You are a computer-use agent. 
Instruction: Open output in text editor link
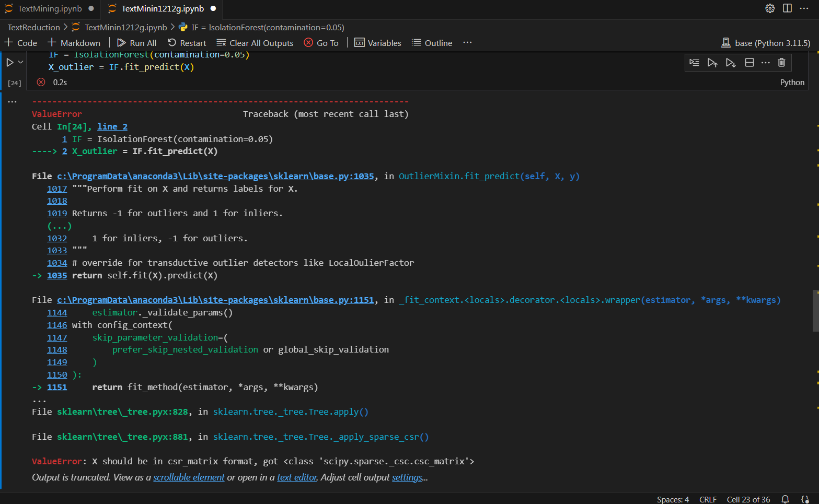pos(297,477)
